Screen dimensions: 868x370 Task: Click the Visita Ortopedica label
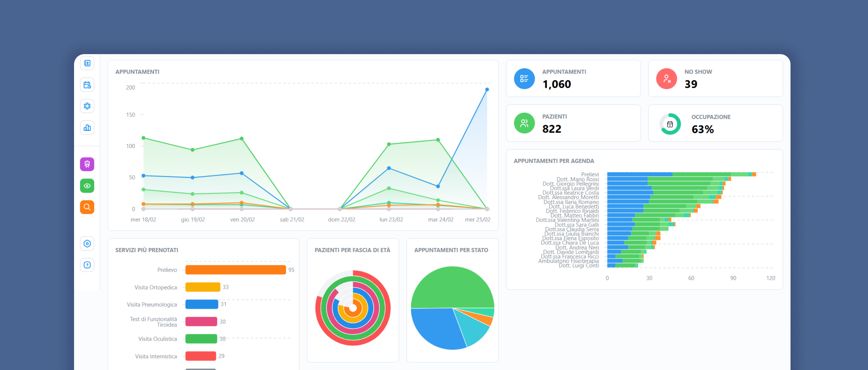(156, 287)
